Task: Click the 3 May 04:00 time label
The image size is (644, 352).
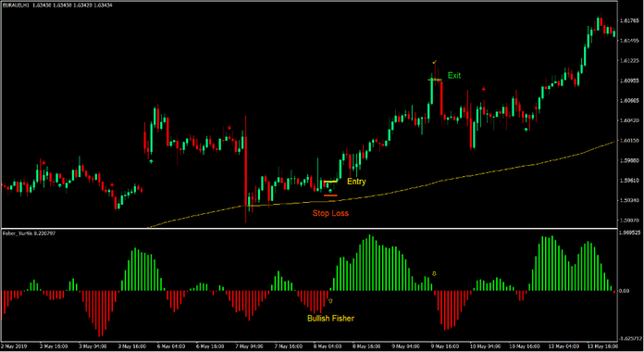Action: (x=93, y=346)
